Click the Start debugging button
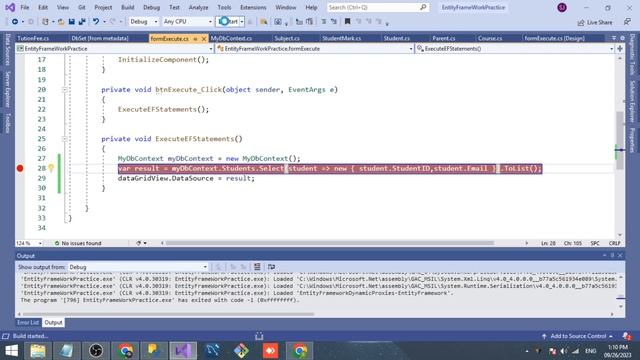Viewport: 640px width, 360px height. pos(228,22)
